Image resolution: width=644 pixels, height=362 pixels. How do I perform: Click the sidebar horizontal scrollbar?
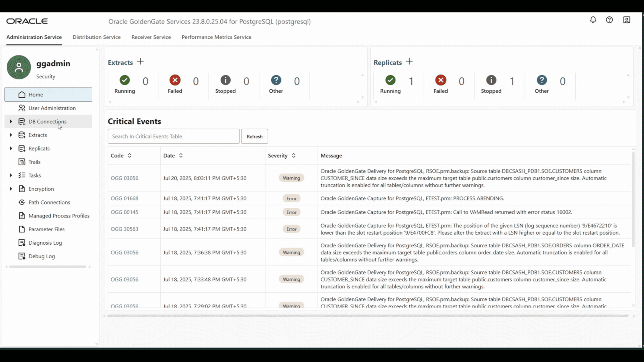[48, 267]
